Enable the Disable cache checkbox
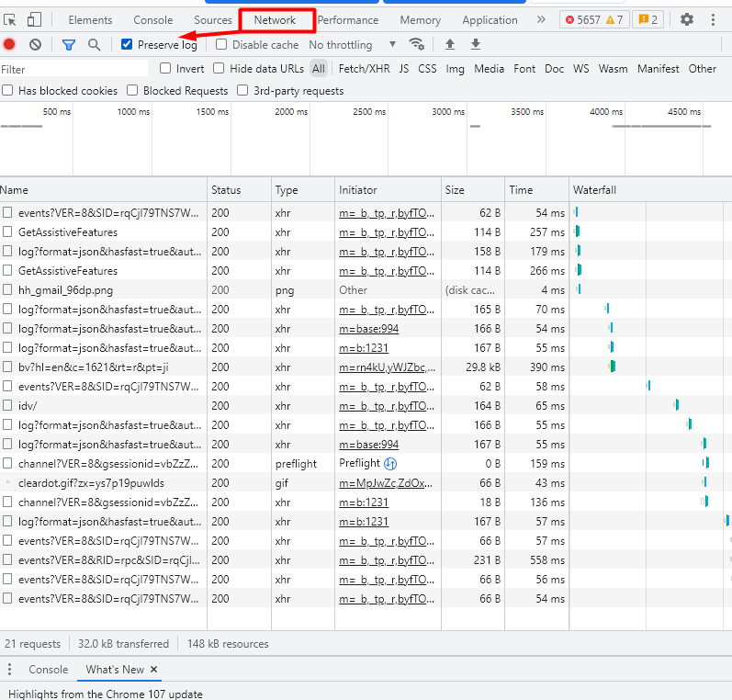The image size is (732, 700). pyautogui.click(x=221, y=44)
